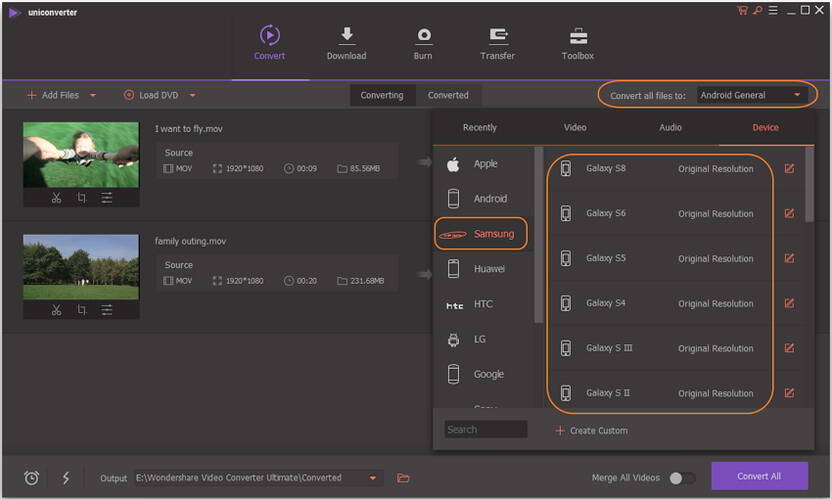This screenshot has width=832, height=499.
Task: Edit the Galaxy S8 preset settings
Action: click(x=790, y=168)
